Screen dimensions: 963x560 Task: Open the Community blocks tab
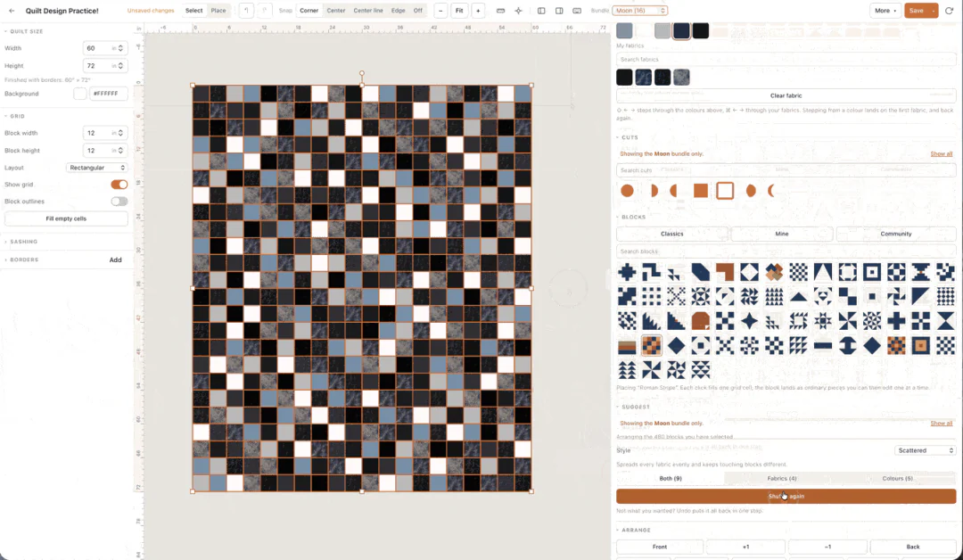pos(896,234)
